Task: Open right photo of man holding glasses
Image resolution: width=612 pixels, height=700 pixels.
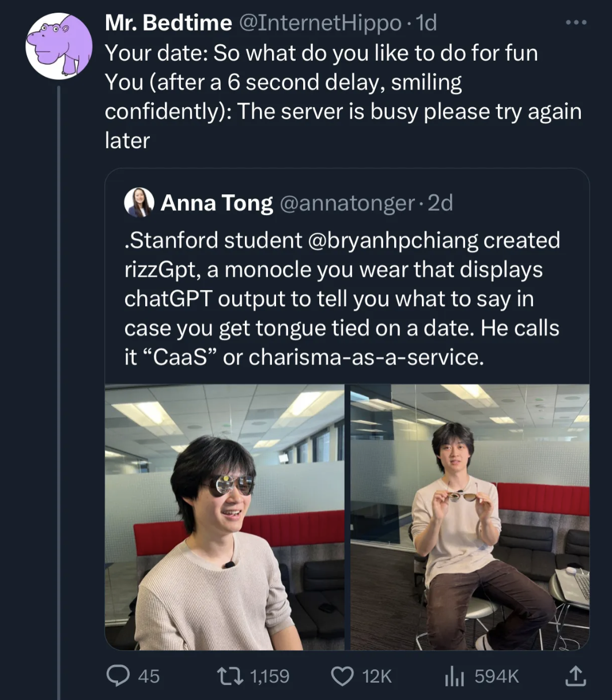Action: (x=470, y=517)
